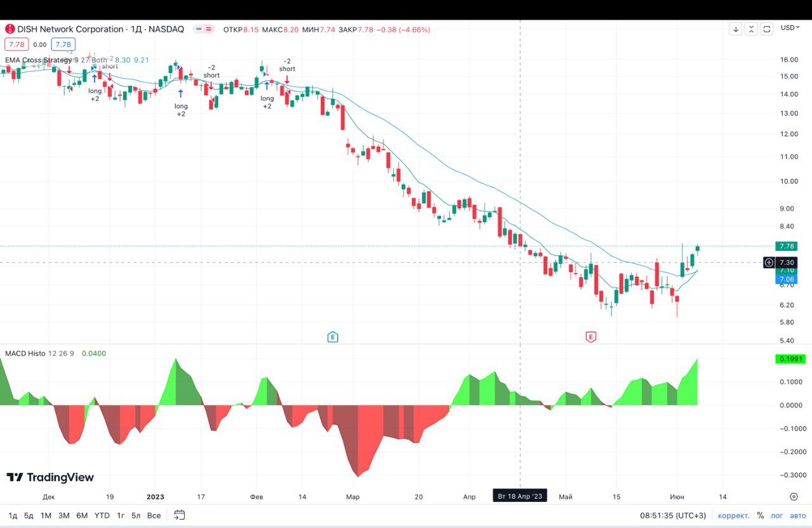The image size is (812, 528).
Task: Click the collapse pane icon at top right
Action: [751, 29]
